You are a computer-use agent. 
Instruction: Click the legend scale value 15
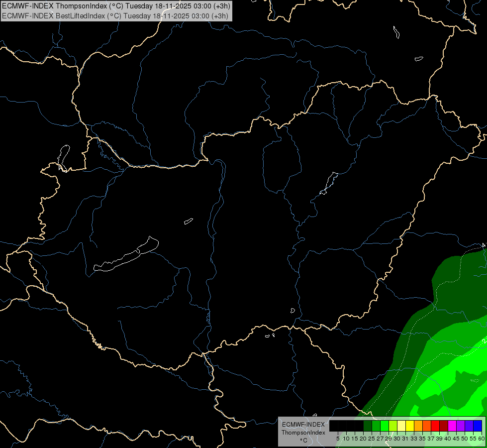click(x=355, y=439)
